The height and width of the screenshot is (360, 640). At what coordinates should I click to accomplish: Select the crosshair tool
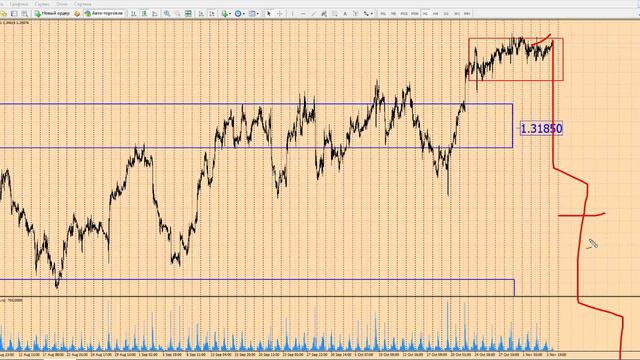(x=280, y=13)
